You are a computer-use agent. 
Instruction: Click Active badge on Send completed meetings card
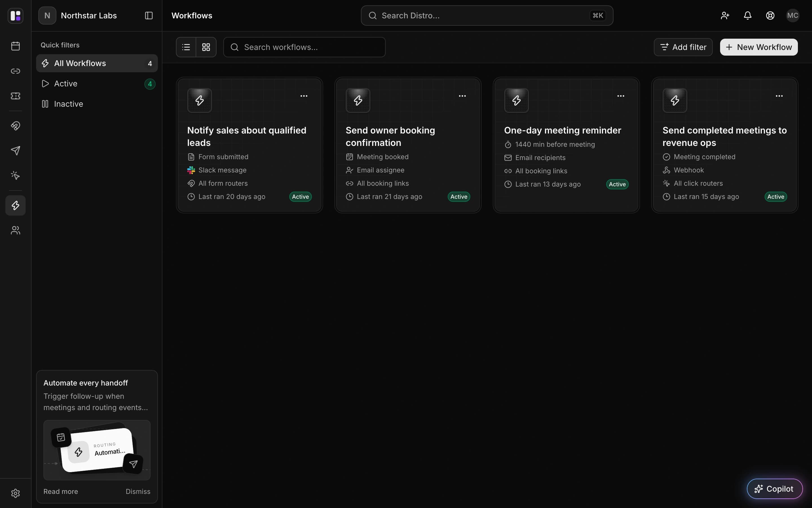(775, 197)
